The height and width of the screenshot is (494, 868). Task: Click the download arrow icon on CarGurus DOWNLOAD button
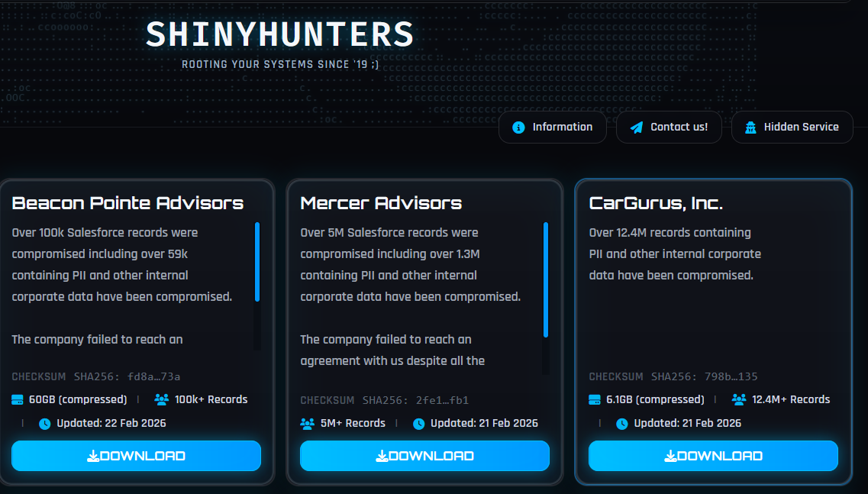tap(670, 456)
